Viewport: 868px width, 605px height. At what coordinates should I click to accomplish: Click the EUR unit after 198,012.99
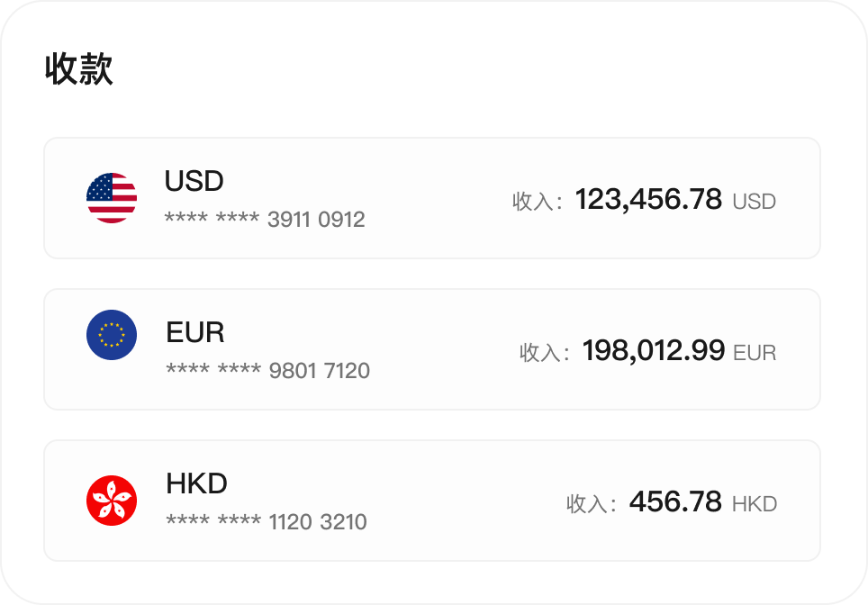point(755,353)
